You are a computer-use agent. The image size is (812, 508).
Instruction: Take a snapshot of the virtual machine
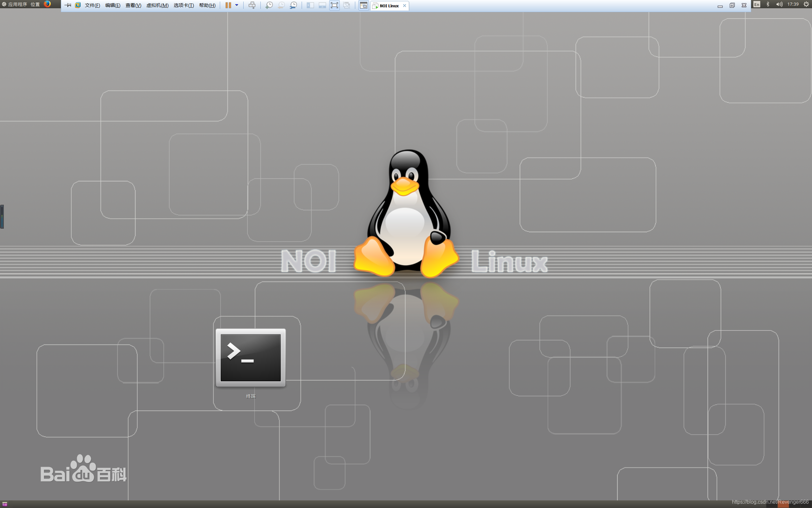[x=269, y=5]
